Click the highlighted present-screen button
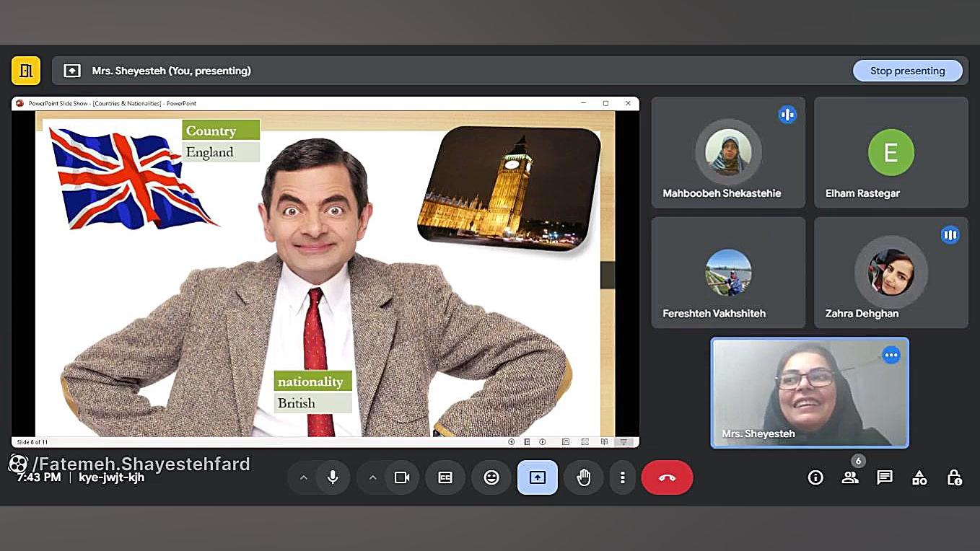 click(538, 477)
